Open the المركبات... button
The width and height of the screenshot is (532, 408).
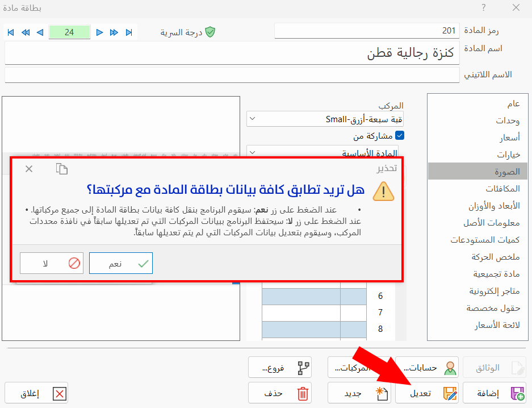[359, 367]
